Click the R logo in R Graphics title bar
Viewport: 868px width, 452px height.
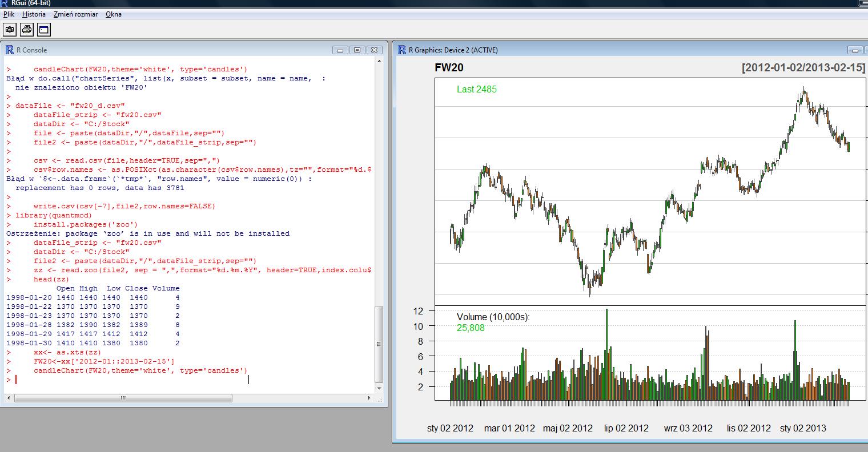click(402, 50)
